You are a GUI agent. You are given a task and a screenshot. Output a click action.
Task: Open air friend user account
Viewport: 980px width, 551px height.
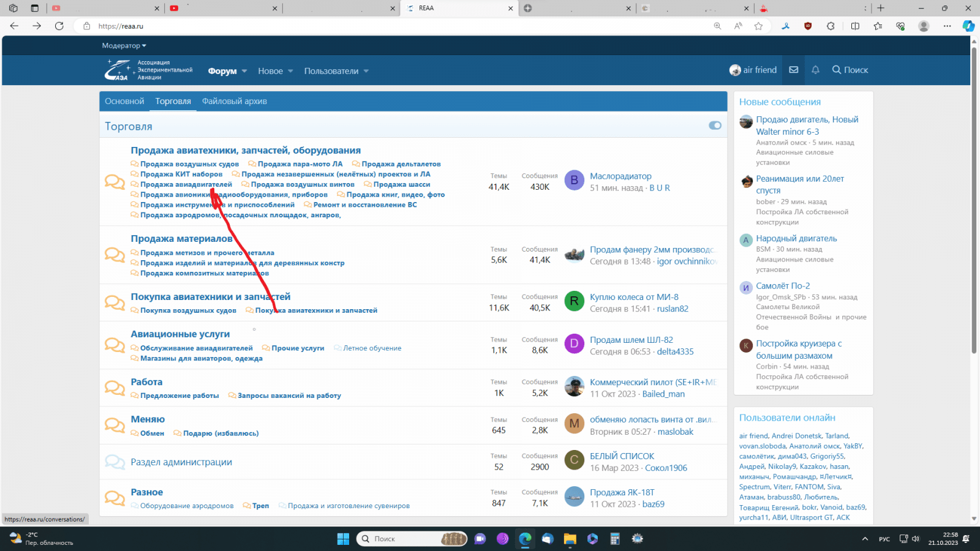coord(753,70)
